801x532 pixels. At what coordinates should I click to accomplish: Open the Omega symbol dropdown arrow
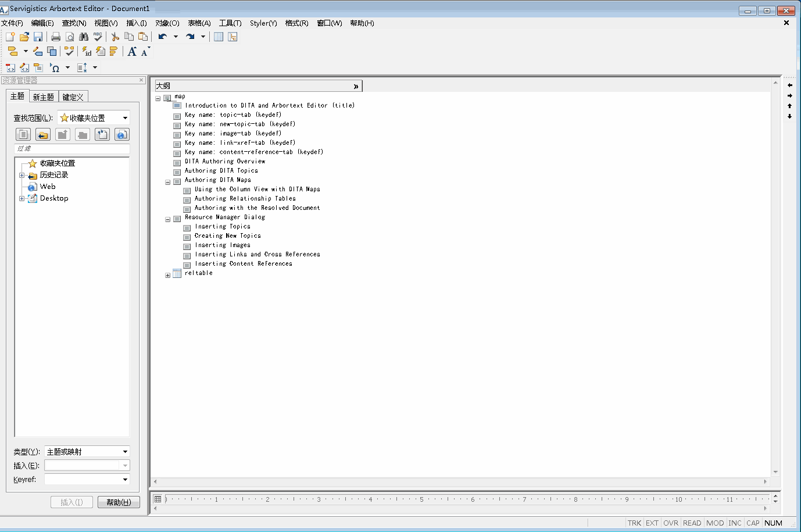click(67, 68)
